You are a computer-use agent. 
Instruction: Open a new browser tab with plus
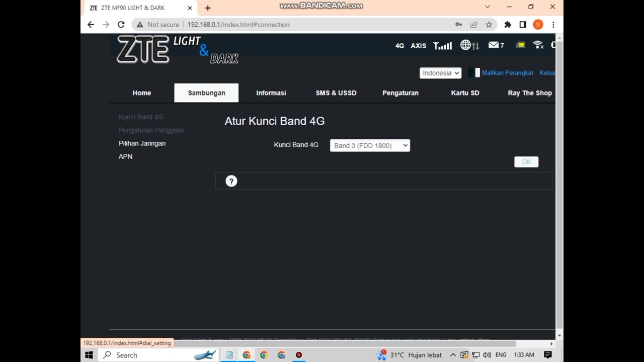coord(208,8)
